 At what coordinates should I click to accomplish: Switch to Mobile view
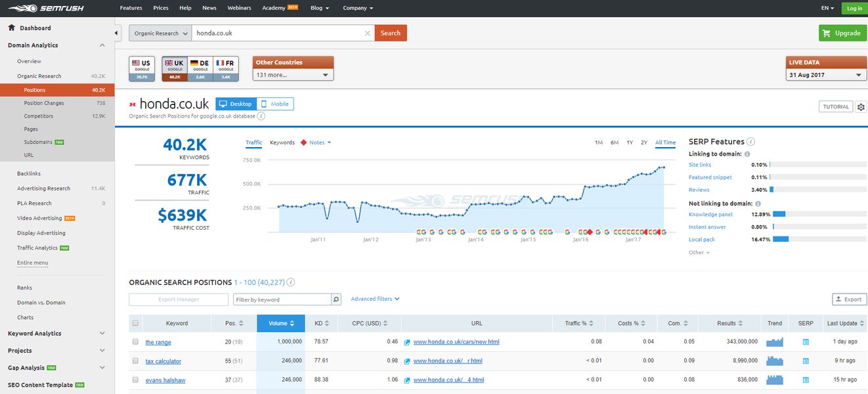tap(275, 104)
